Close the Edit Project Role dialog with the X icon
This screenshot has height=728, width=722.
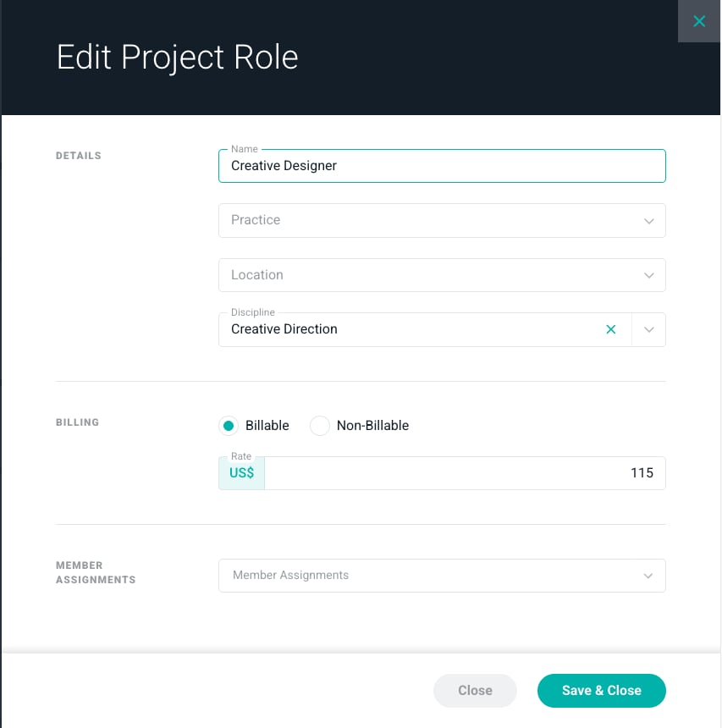pyautogui.click(x=699, y=21)
